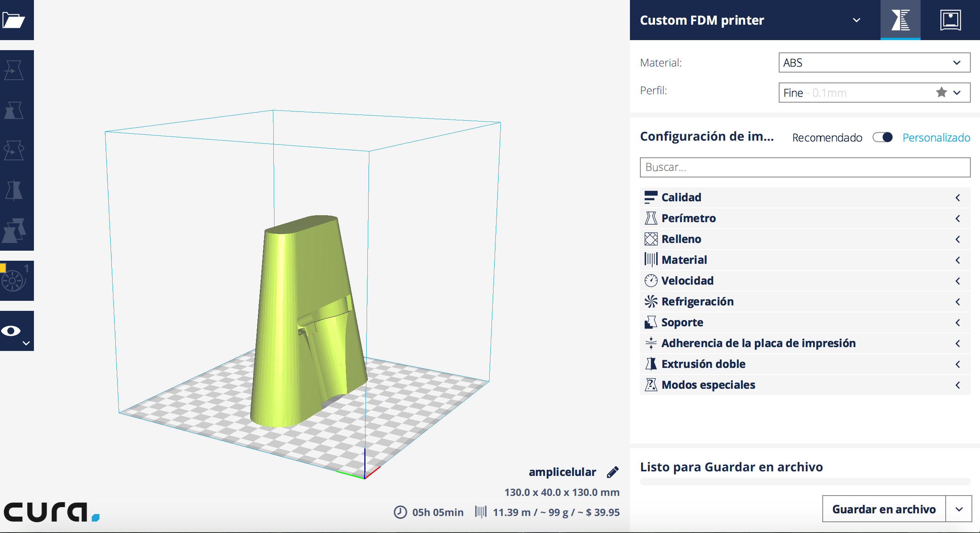Select the Mirror tool icon
This screenshot has width=980, height=533.
coord(14,190)
